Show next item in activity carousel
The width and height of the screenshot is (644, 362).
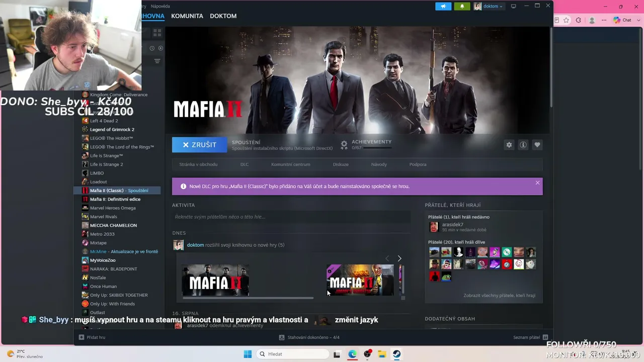399,258
